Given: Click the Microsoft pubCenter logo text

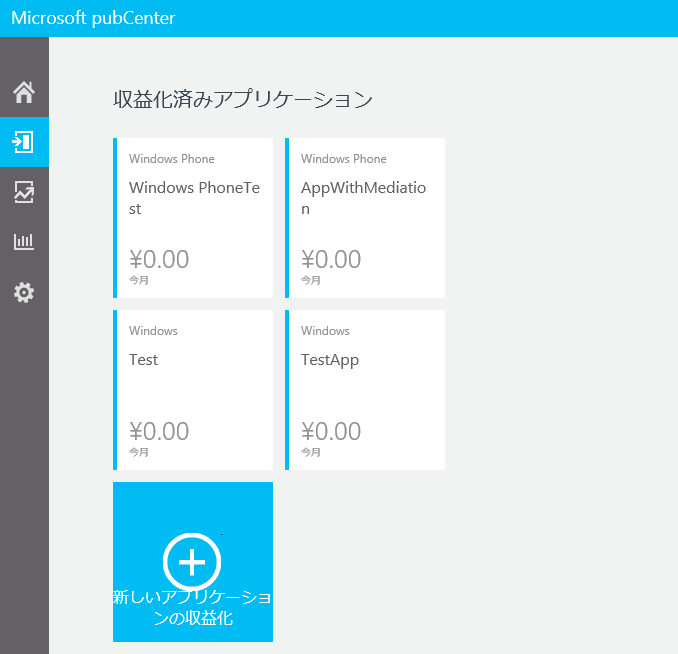Looking at the screenshot, I should point(93,18).
